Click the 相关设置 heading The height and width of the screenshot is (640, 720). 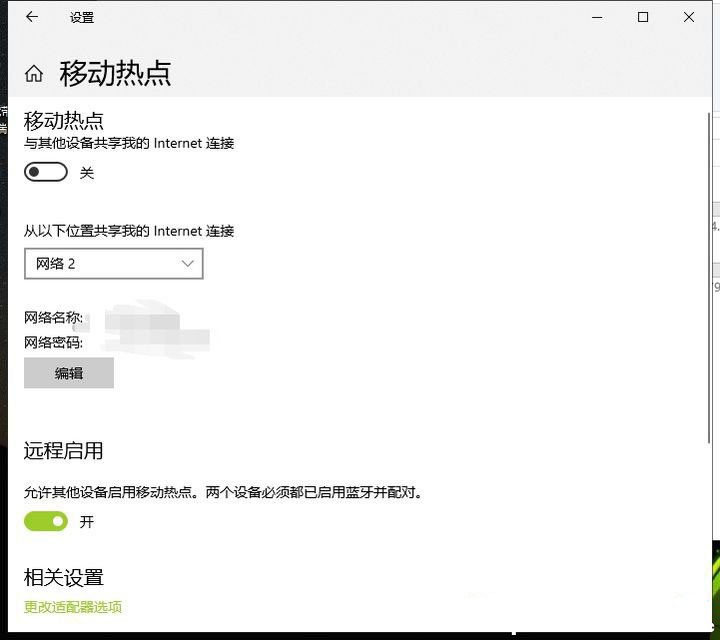pyautogui.click(x=63, y=577)
